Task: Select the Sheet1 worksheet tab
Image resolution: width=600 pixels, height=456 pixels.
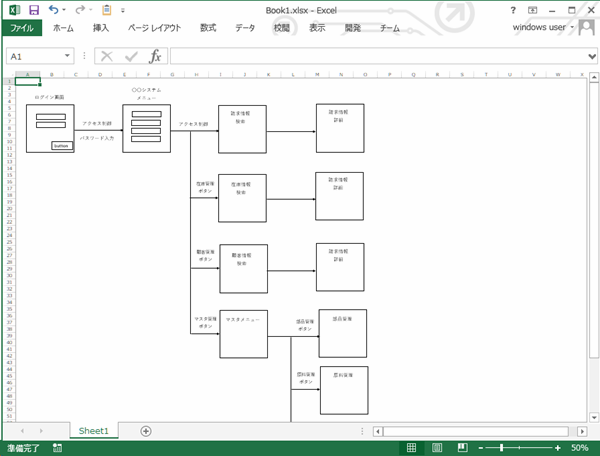Action: pos(94,431)
